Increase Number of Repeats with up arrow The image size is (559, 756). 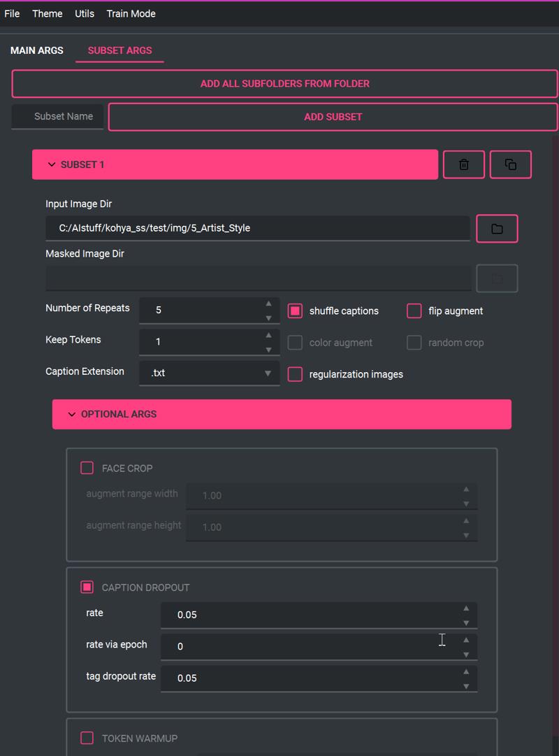tap(268, 304)
